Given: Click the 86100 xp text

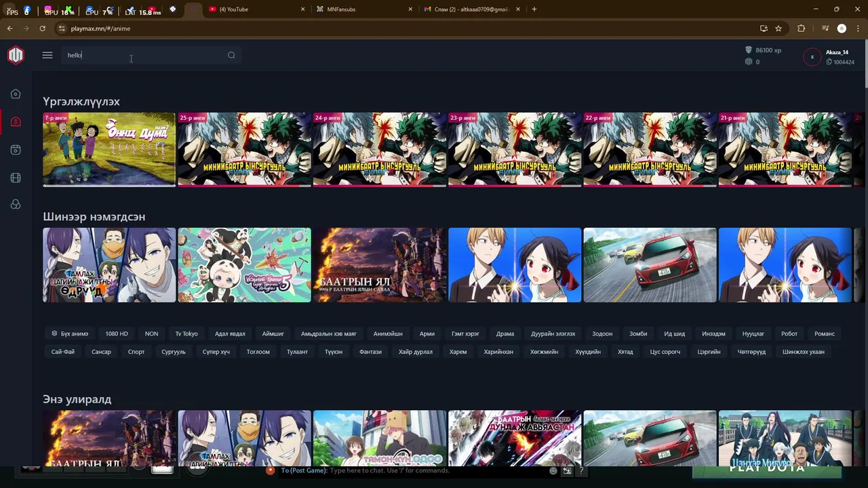Looking at the screenshot, I should click(768, 50).
